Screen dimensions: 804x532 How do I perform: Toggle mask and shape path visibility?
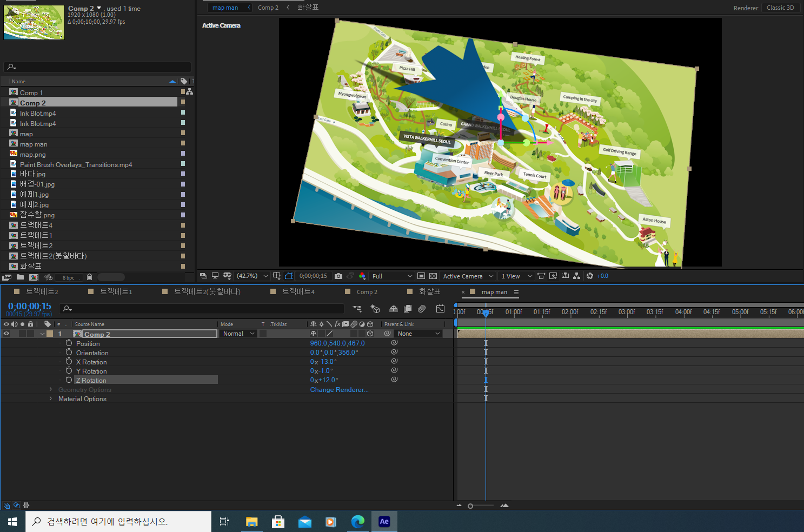click(289, 276)
